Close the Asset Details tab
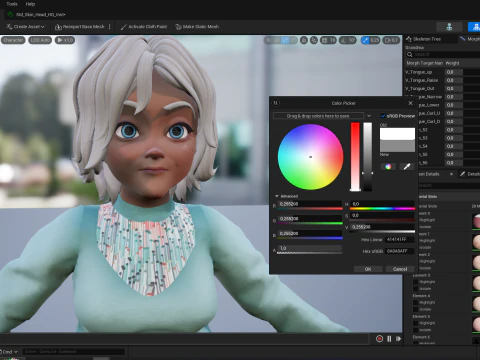The height and width of the screenshot is (360, 480). point(451,174)
